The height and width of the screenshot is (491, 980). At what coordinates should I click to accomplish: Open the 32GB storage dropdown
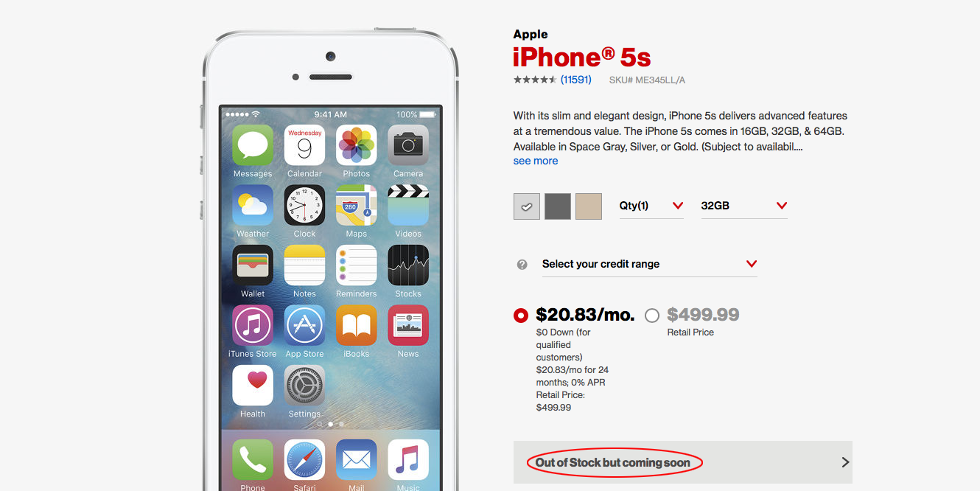tap(744, 206)
